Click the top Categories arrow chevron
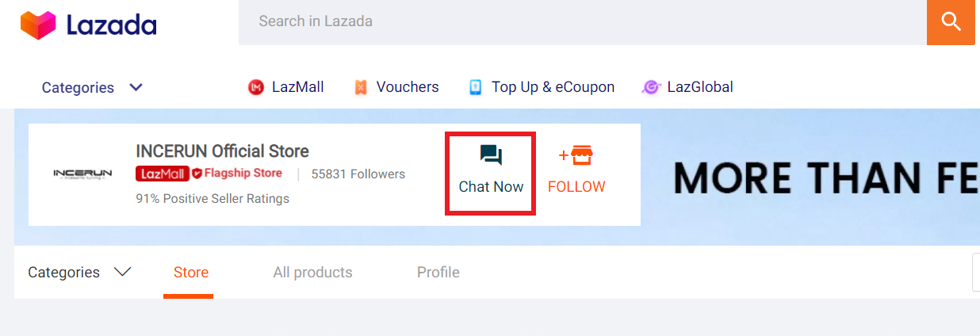Image resolution: width=980 pixels, height=336 pixels. point(136,87)
